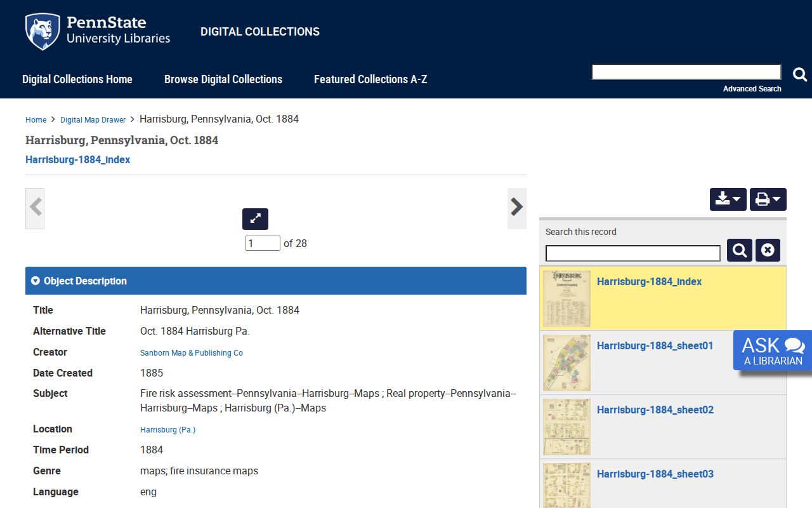Click the Date Created value 1885

click(152, 373)
